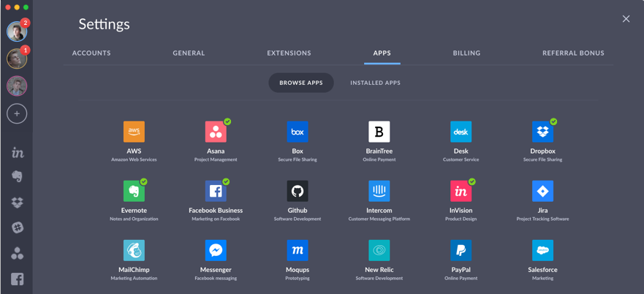The image size is (644, 294).
Task: Click the "Project Management" description under Asana
Action: (x=216, y=159)
